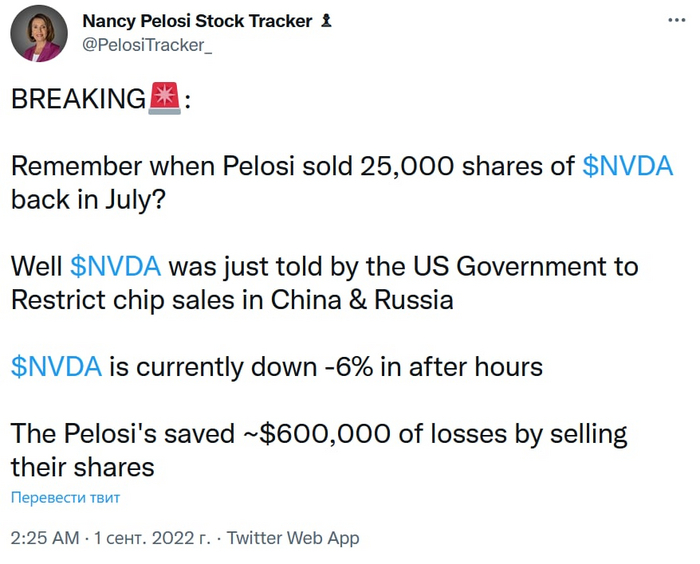Click "Restrict chip sales in China & Russia" text
The image size is (700, 564).
tap(232, 299)
